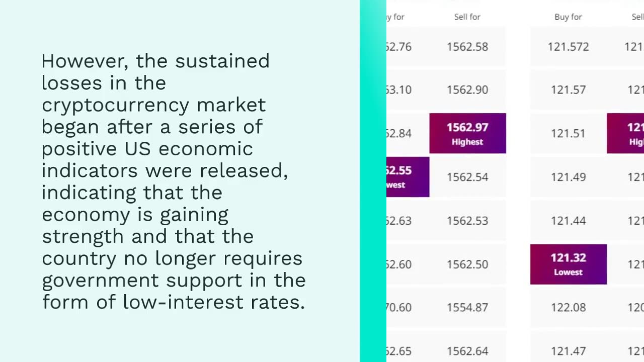Click the highlighted 1562.97 Highest sell cell
Viewport: 644px width, 362px height.
pos(467,133)
